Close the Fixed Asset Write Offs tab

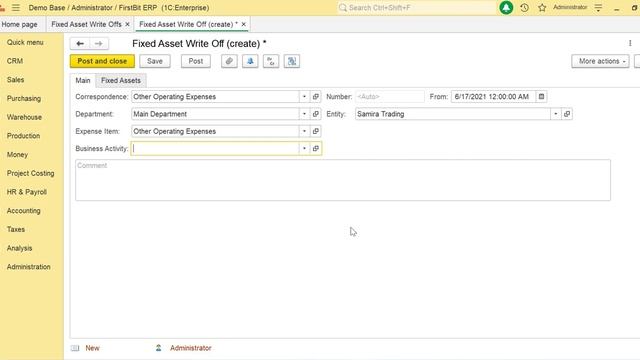(127, 24)
